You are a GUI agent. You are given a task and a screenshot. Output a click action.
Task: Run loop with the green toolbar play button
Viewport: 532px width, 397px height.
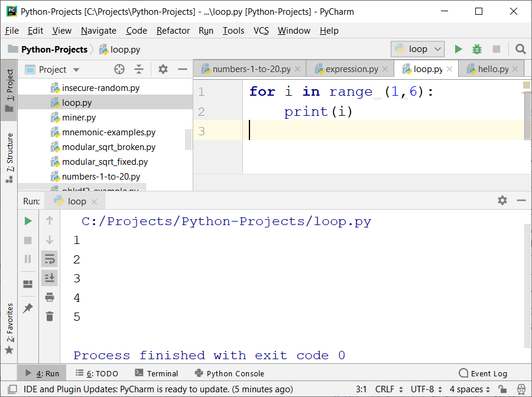pos(458,49)
